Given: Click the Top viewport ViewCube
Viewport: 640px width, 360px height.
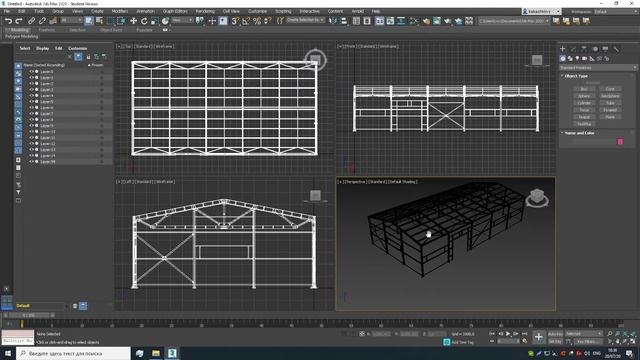Looking at the screenshot, I should (315, 60).
